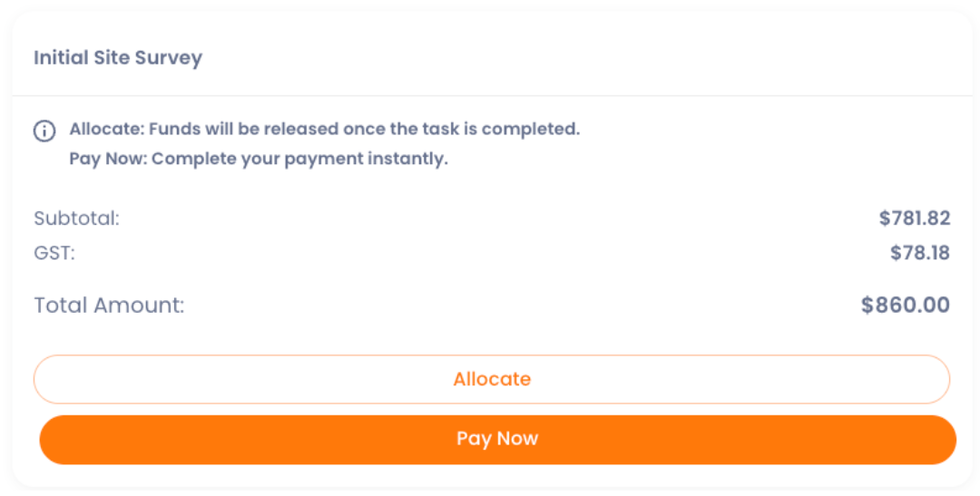This screenshot has width=980, height=496.
Task: Click the divider line under the heading
Action: click(x=492, y=95)
